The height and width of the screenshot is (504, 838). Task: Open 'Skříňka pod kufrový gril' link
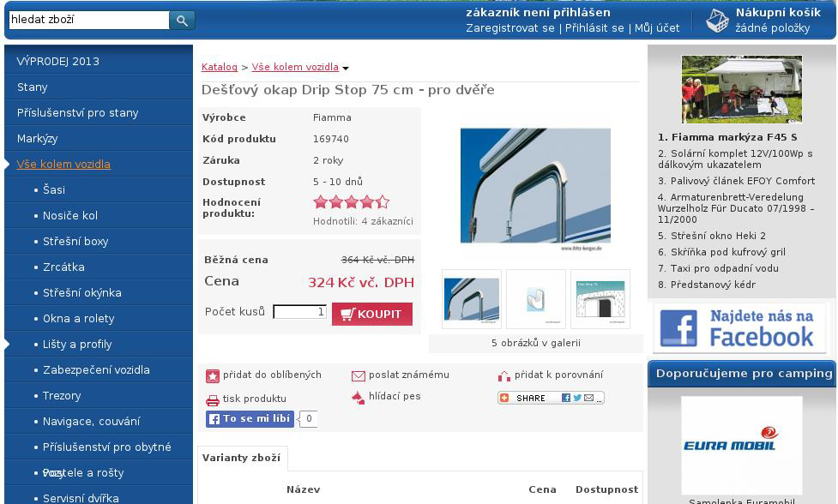coord(721,252)
